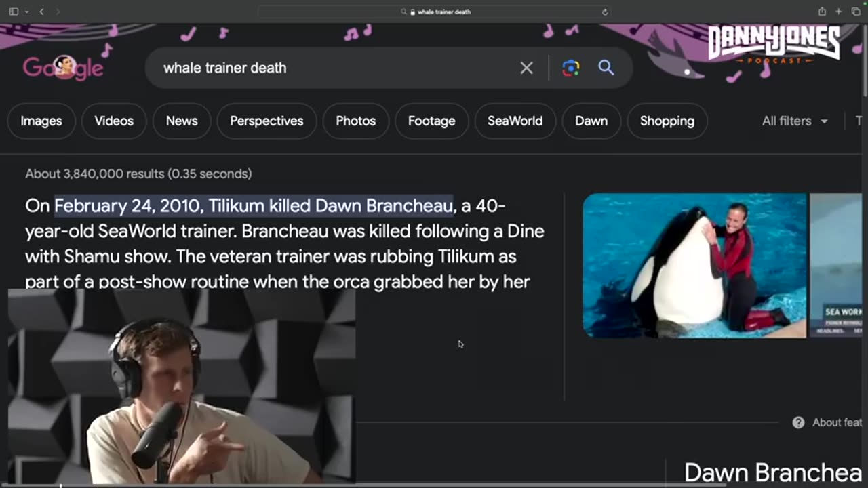Open the orca and trainer thumbnail

point(694,265)
